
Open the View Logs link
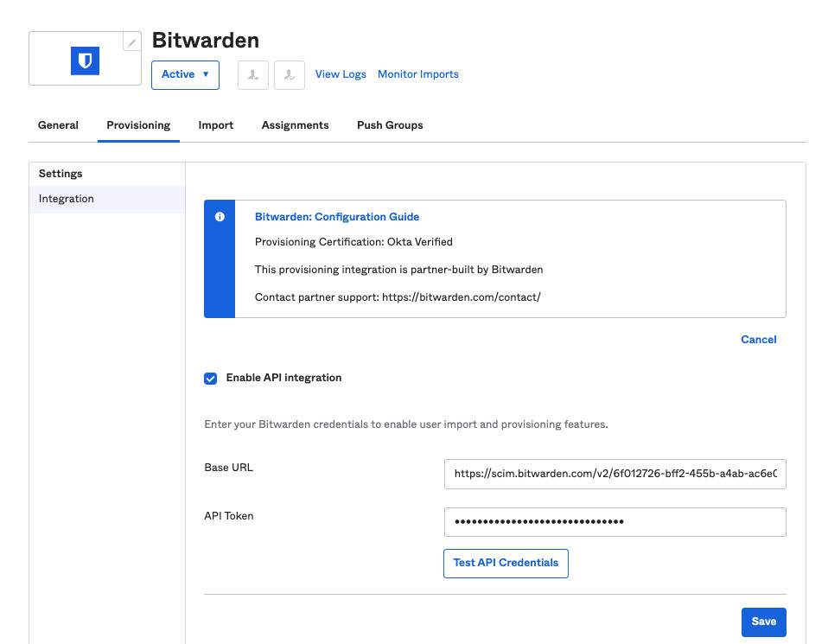[x=341, y=74]
